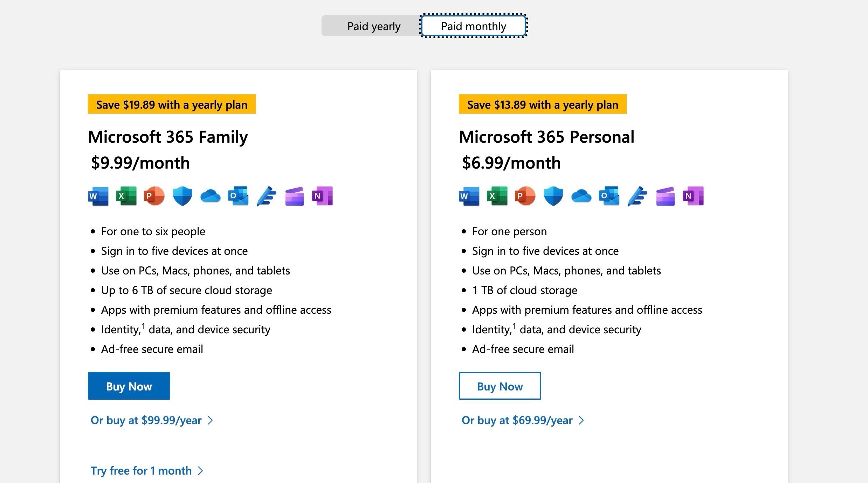Click the OneDrive cloud icon in Family plan
This screenshot has width=868, height=483.
[210, 196]
